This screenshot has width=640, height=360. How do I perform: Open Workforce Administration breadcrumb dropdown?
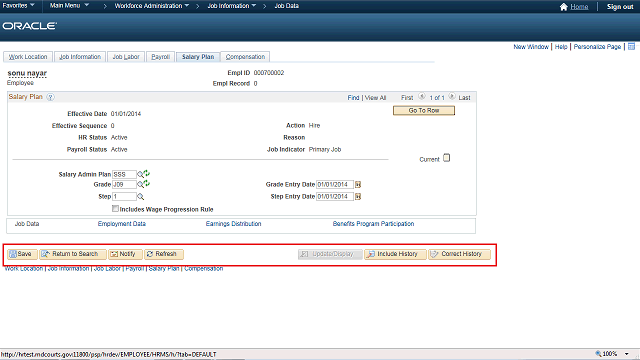tap(152, 6)
